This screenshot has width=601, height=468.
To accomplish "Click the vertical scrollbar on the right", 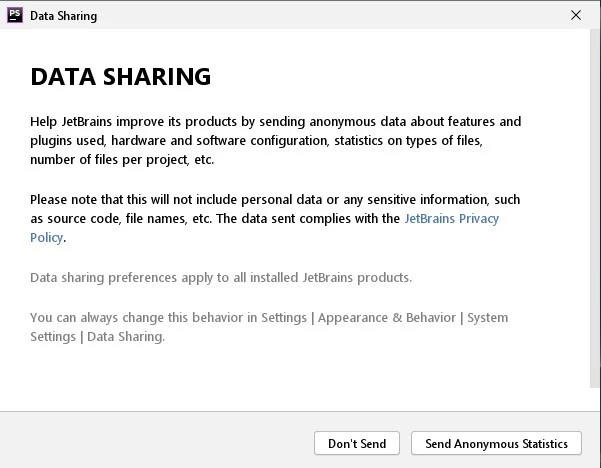I will [595, 208].
